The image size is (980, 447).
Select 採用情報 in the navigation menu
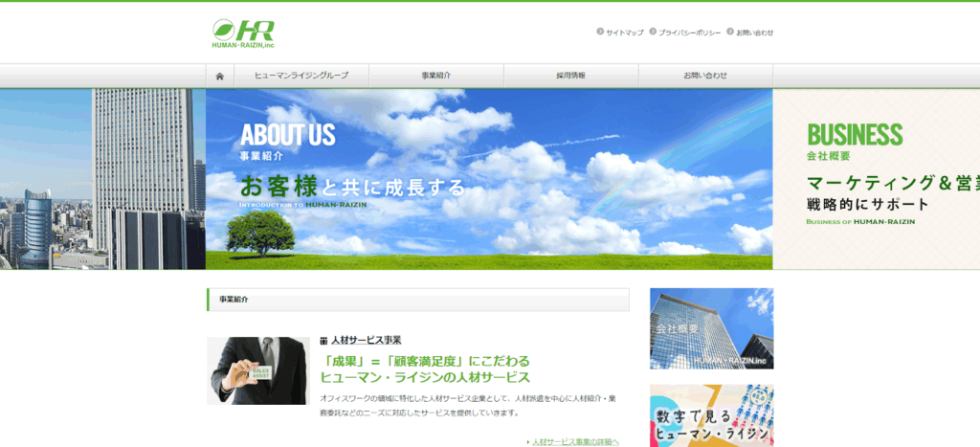570,76
